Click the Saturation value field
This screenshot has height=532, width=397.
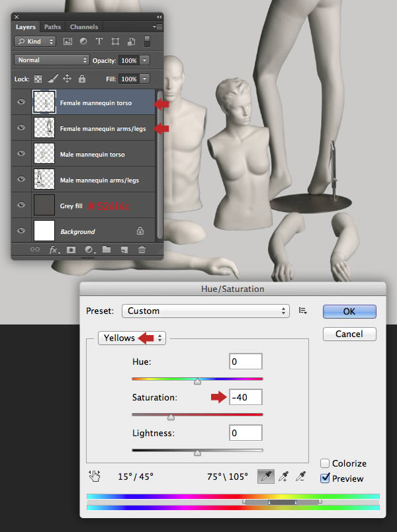tap(245, 397)
